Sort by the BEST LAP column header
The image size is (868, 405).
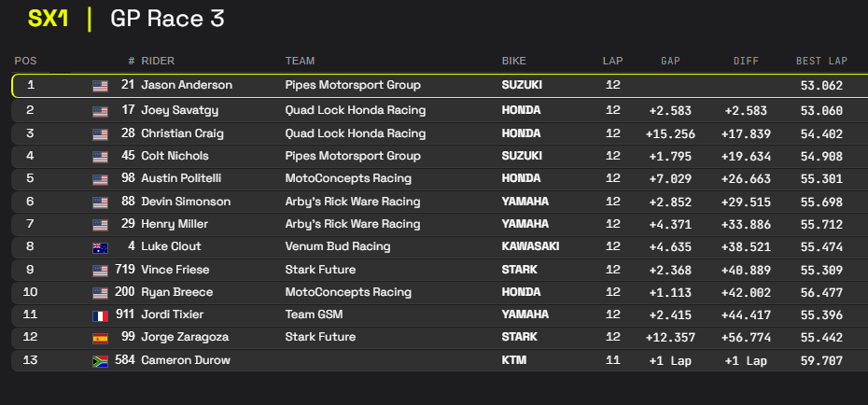821,62
